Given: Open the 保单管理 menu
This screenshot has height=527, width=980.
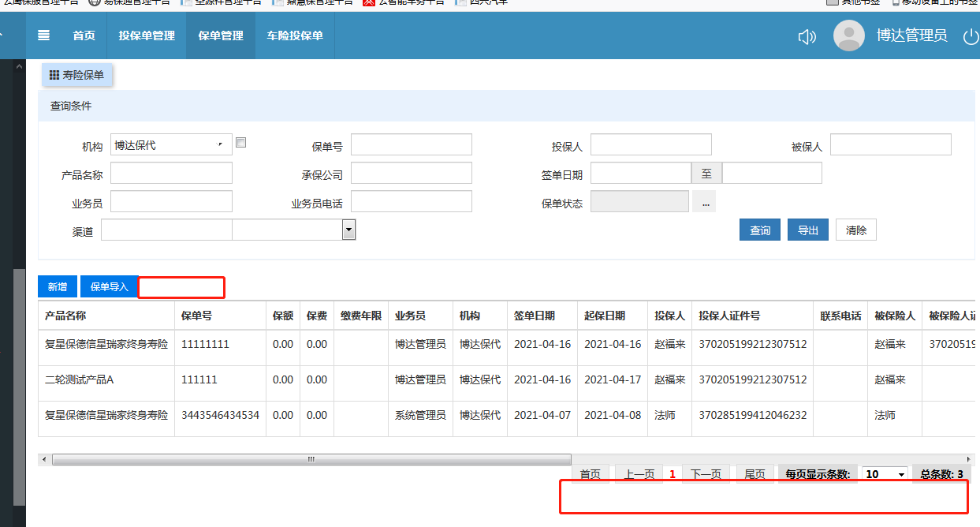Looking at the screenshot, I should point(221,36).
